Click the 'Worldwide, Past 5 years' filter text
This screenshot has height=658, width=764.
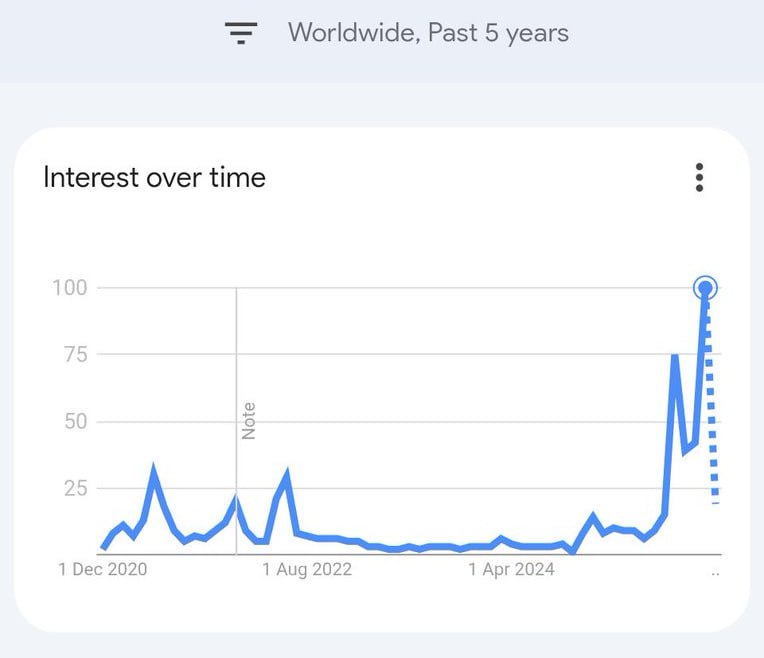pyautogui.click(x=428, y=33)
